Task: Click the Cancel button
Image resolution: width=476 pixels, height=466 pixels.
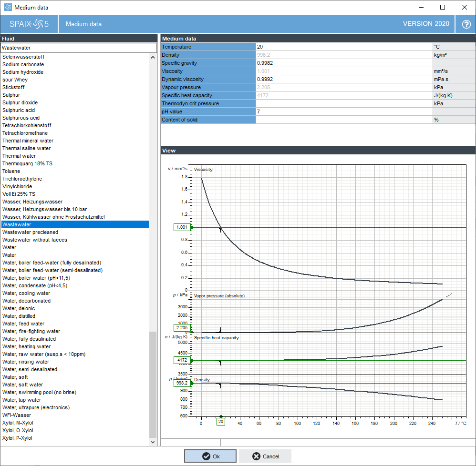Action: pos(265,456)
